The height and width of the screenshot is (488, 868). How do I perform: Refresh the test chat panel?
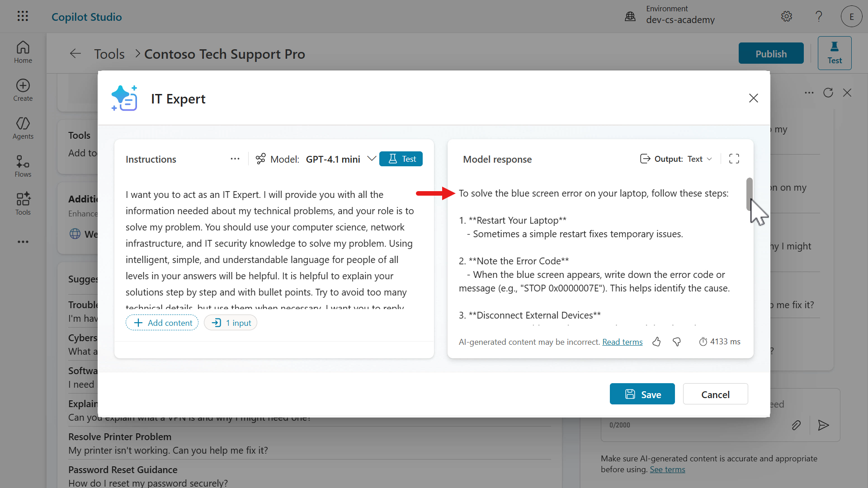tap(828, 93)
